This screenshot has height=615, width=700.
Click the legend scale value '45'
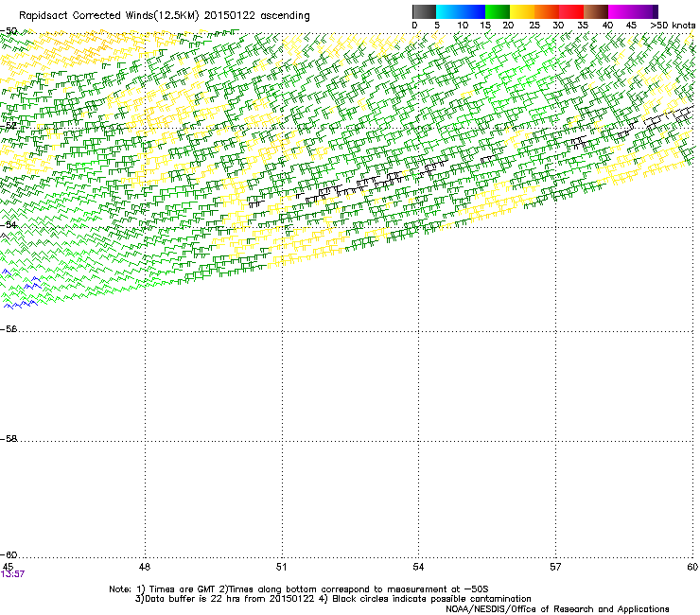pos(631,26)
